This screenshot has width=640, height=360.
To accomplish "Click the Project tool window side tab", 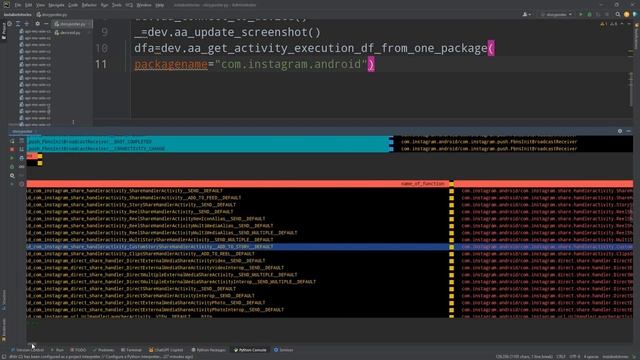I will tap(4, 31).
